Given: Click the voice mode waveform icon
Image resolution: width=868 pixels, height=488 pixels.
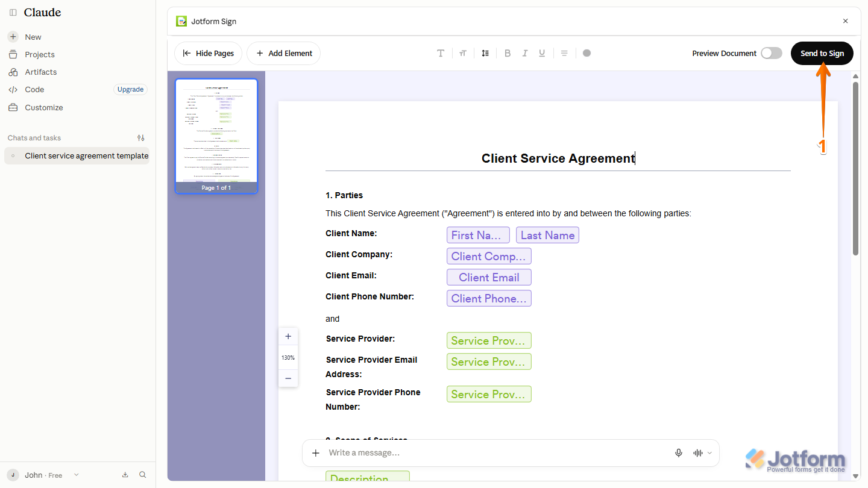Looking at the screenshot, I should pos(698,453).
